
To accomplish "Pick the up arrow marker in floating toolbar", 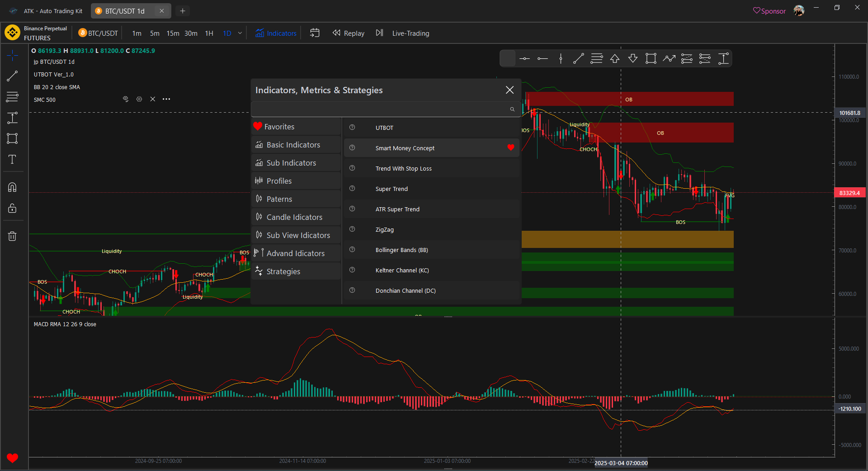I will coord(615,58).
